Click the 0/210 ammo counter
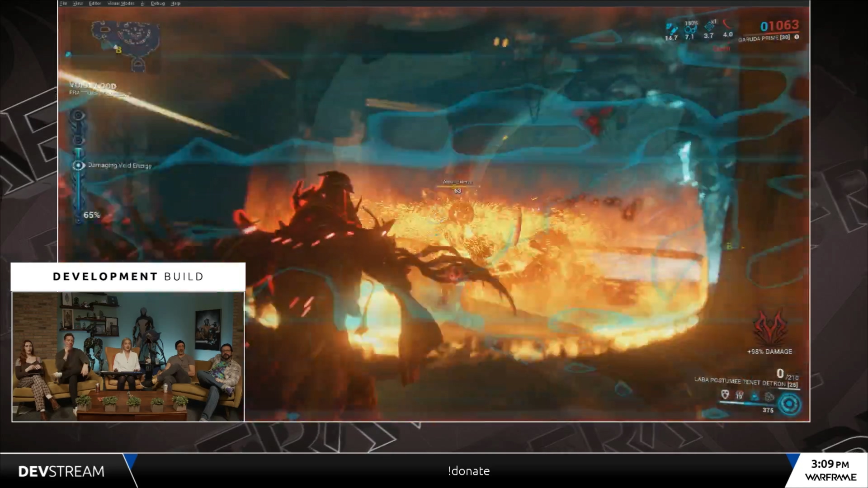Screen dimensions: 868x488 coord(787,374)
